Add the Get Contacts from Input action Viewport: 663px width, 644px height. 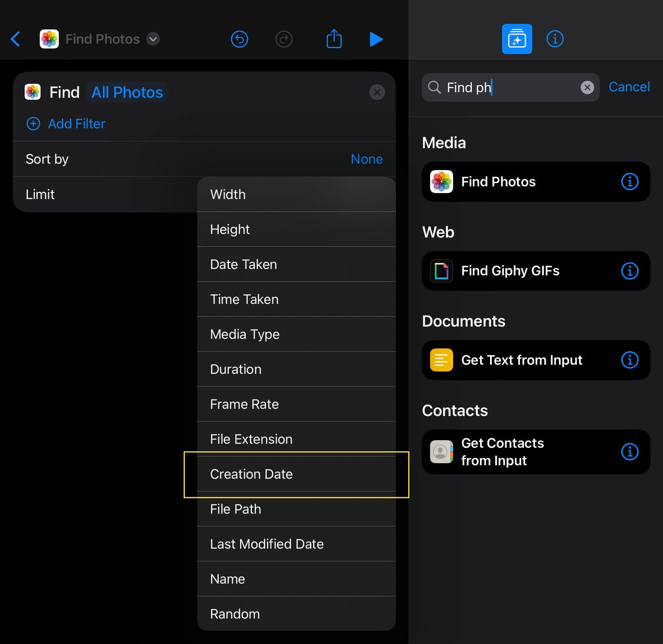tap(536, 452)
